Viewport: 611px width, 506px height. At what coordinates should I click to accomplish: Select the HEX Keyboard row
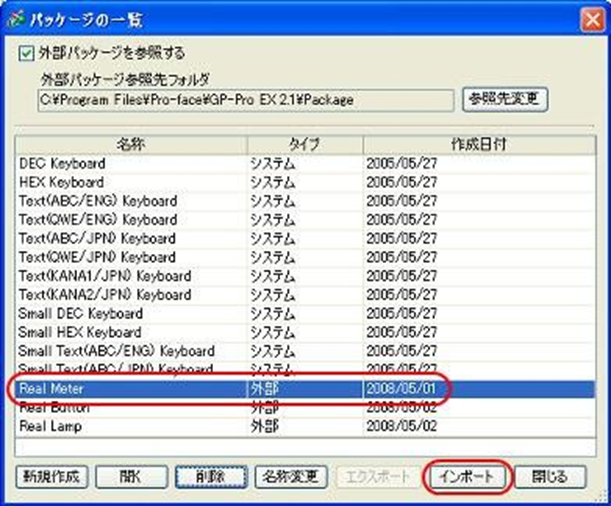(306, 182)
